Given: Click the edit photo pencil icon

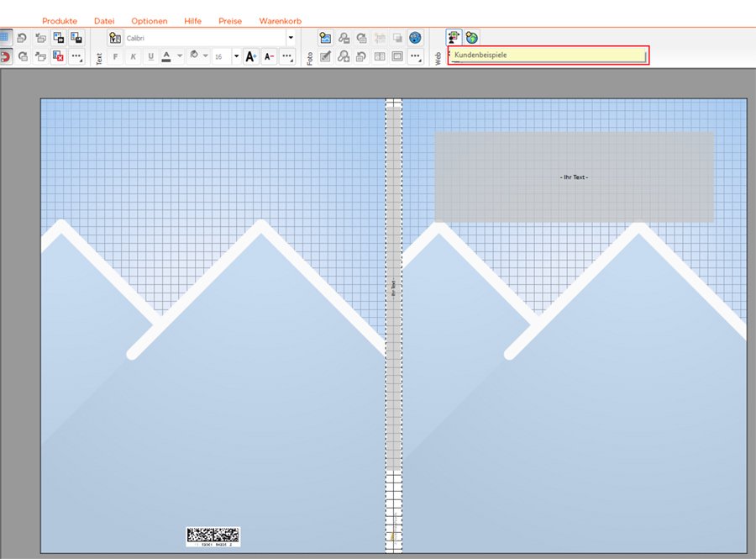Looking at the screenshot, I should pyautogui.click(x=325, y=56).
